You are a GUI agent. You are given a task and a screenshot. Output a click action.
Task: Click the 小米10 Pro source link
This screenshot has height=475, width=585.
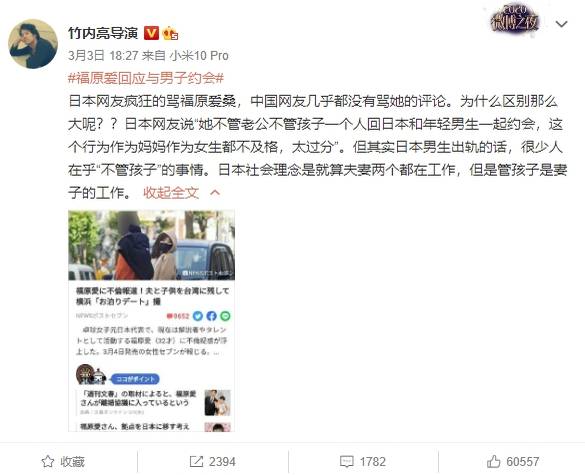click(199, 56)
